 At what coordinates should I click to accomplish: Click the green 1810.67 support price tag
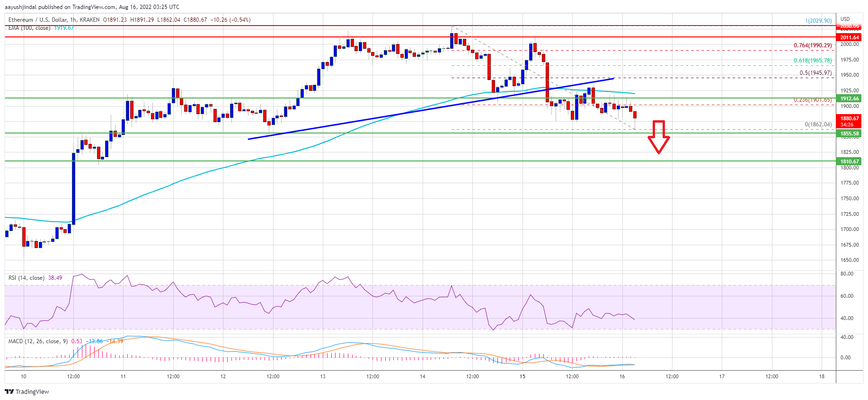(x=849, y=161)
